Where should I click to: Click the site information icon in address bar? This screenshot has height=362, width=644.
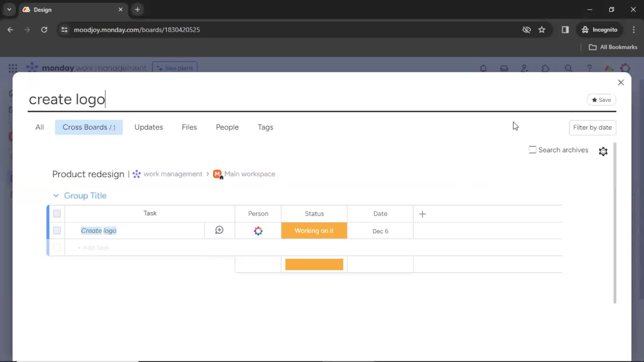pos(64,30)
